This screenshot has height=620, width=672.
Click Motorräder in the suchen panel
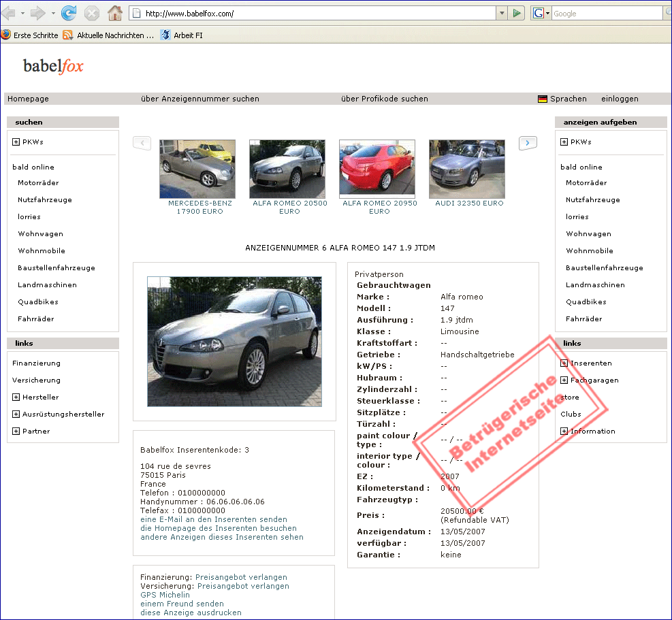tap(38, 183)
